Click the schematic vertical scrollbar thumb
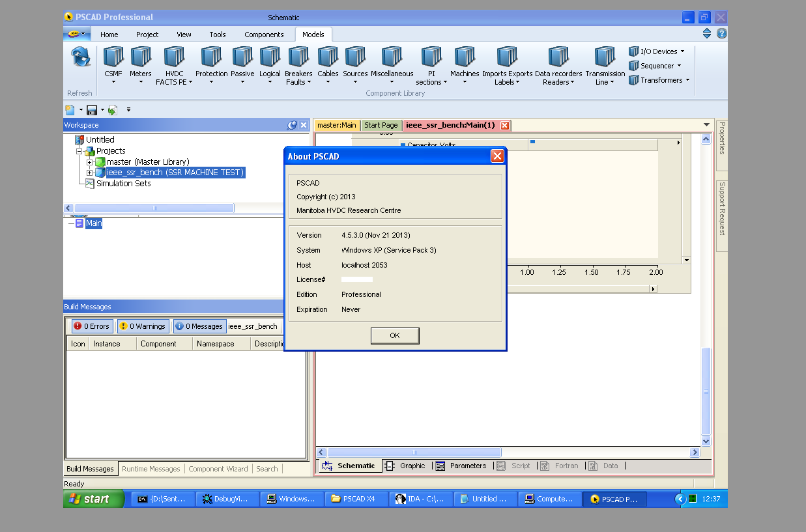806x532 pixels. point(706,391)
